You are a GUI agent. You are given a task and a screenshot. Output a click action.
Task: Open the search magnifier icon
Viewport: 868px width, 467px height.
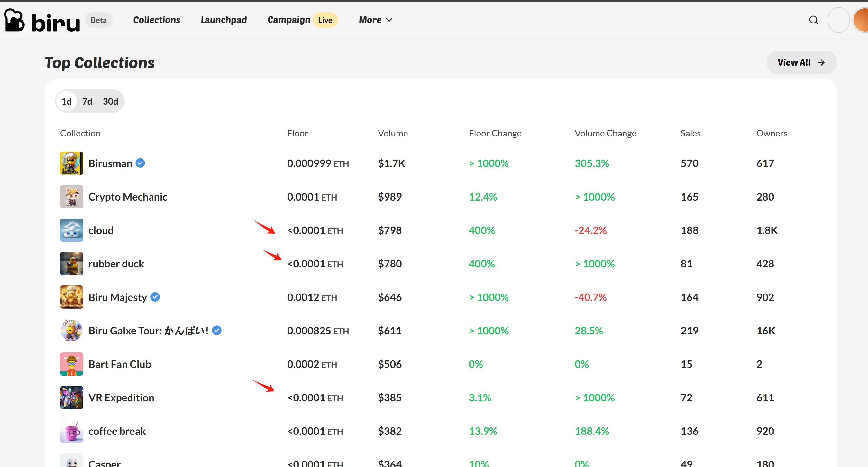[813, 20]
